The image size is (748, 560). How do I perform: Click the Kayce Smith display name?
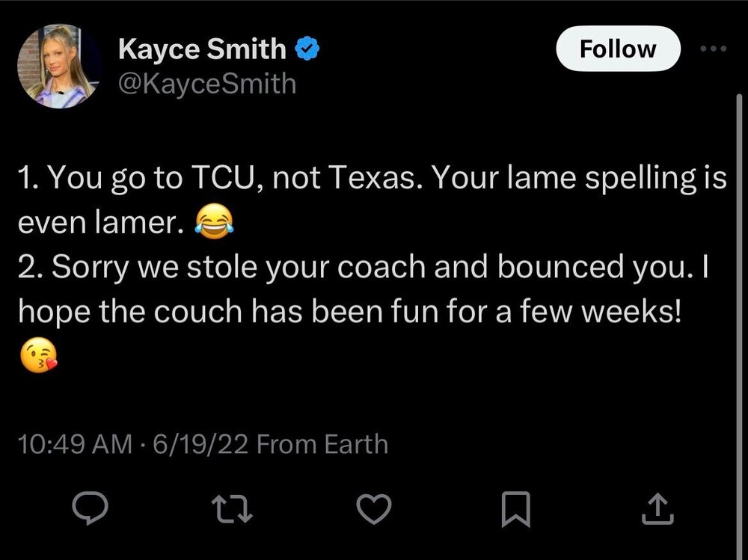[x=202, y=49]
